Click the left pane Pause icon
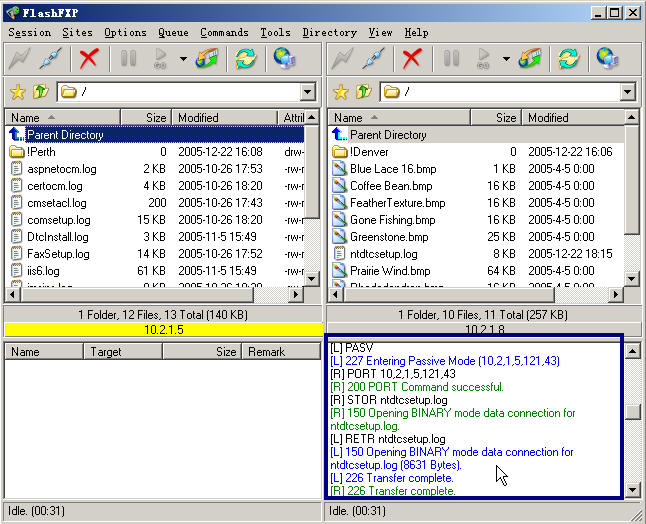This screenshot has width=646, height=524. [x=128, y=58]
